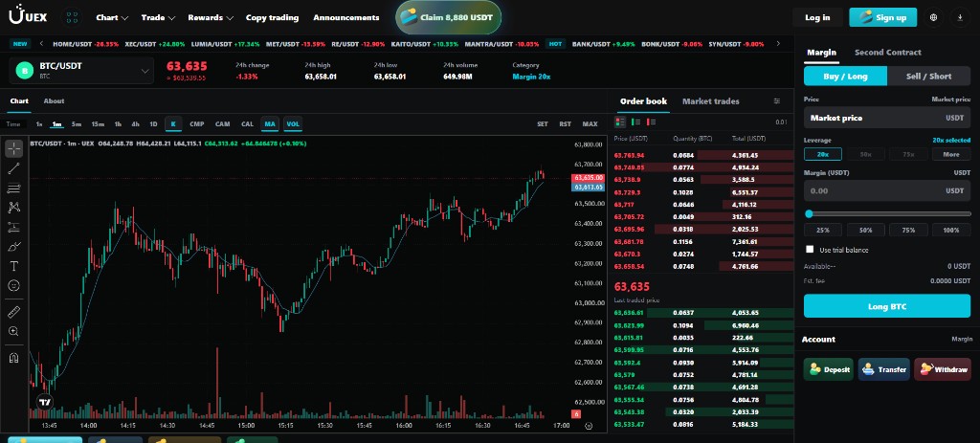Select the 50x leverage option
This screenshot has width=980, height=443.
point(865,154)
